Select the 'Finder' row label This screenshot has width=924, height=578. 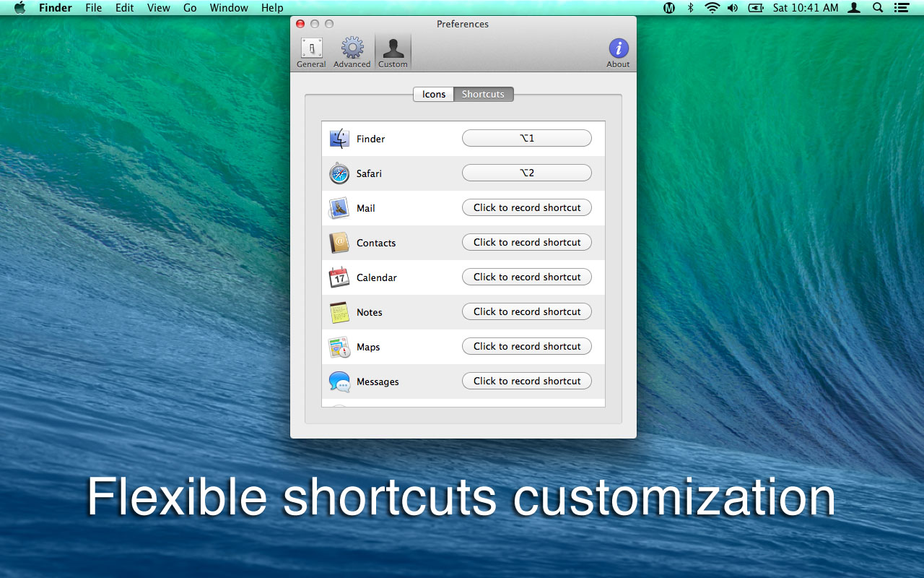[371, 139]
